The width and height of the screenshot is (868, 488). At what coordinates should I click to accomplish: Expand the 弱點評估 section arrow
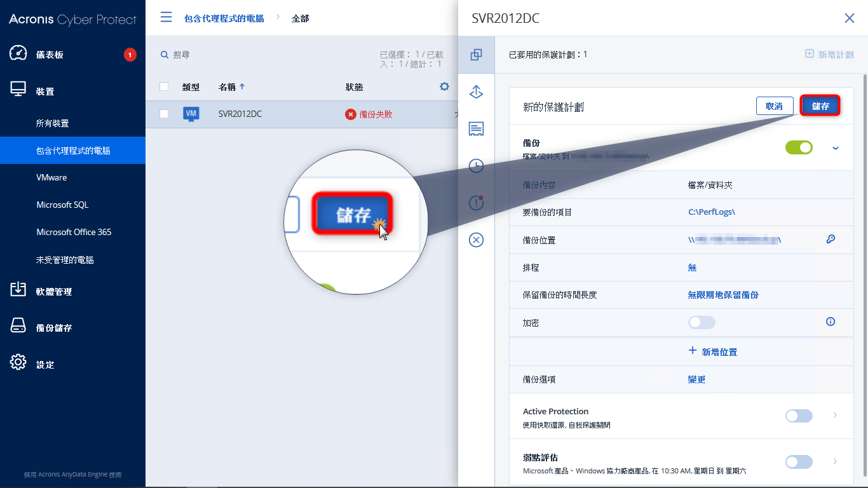click(x=835, y=461)
